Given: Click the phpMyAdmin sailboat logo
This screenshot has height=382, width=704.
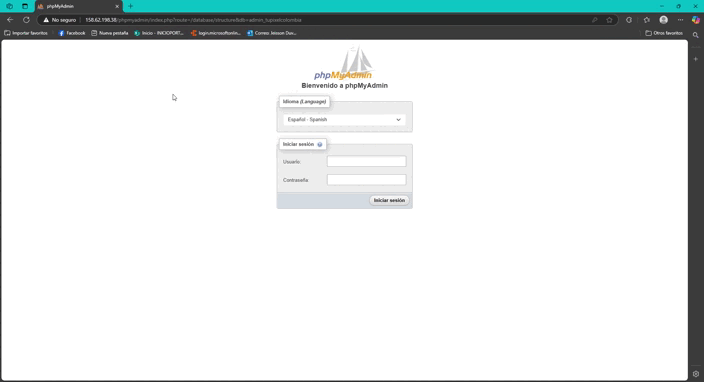Looking at the screenshot, I should (343, 63).
